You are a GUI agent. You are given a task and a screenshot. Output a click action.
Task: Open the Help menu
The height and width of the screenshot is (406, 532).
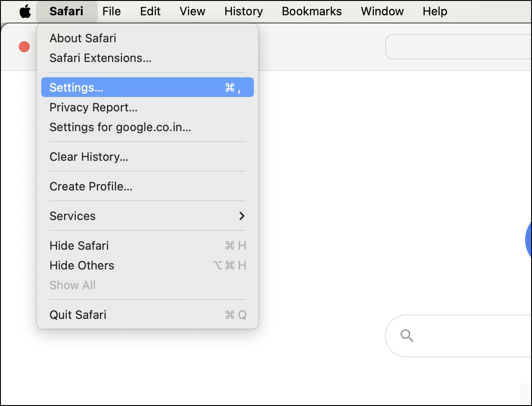pos(435,11)
